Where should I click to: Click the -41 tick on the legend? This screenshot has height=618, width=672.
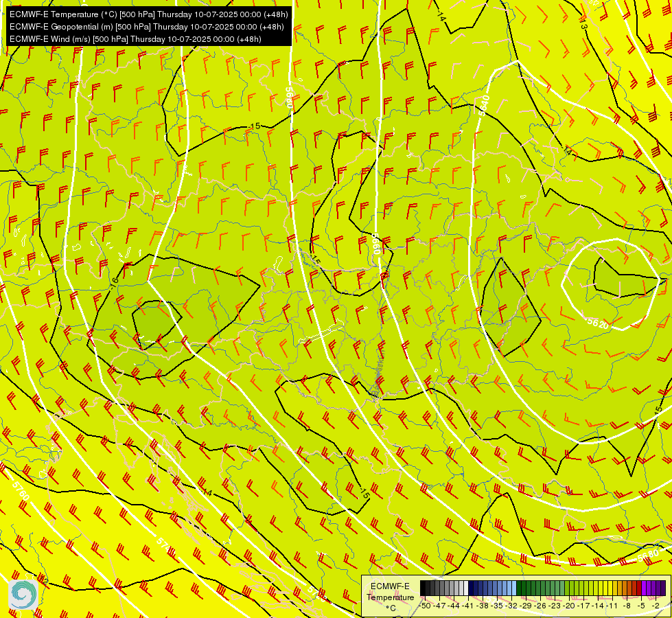(467, 606)
